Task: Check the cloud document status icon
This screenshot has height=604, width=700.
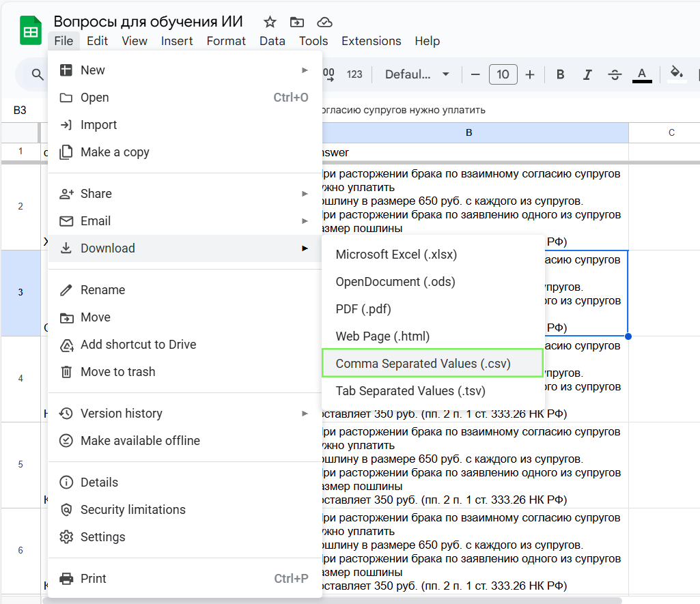Action: (x=325, y=22)
